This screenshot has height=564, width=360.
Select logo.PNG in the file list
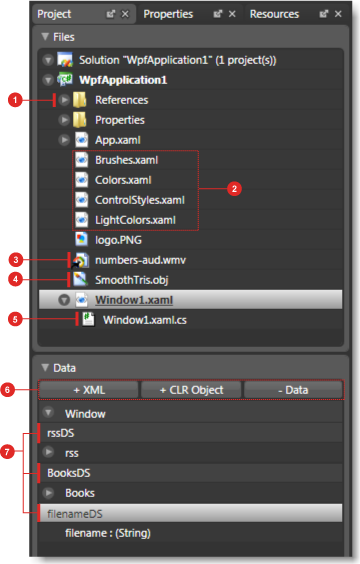(x=118, y=240)
